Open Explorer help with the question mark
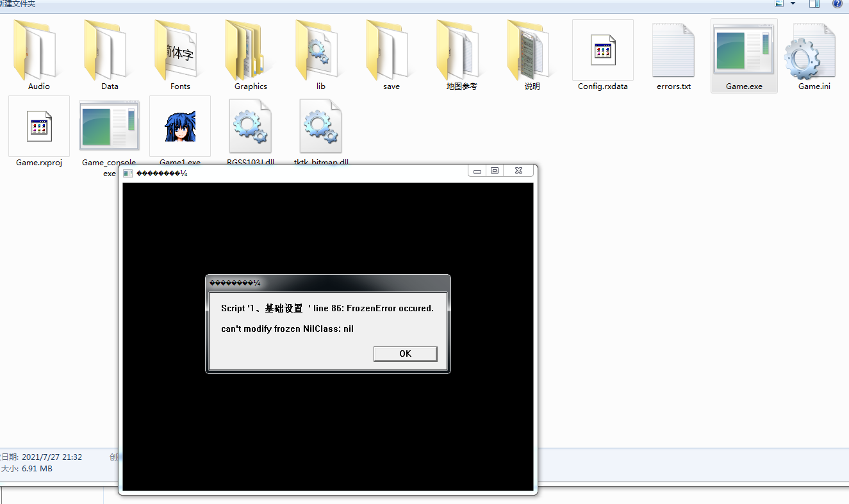 [x=837, y=3]
